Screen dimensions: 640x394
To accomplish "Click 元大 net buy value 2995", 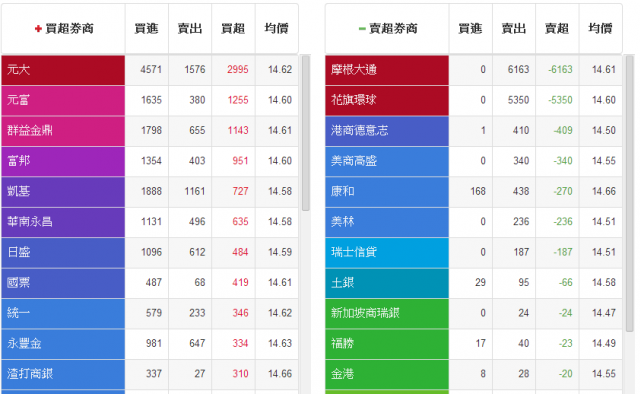I will pyautogui.click(x=238, y=70).
